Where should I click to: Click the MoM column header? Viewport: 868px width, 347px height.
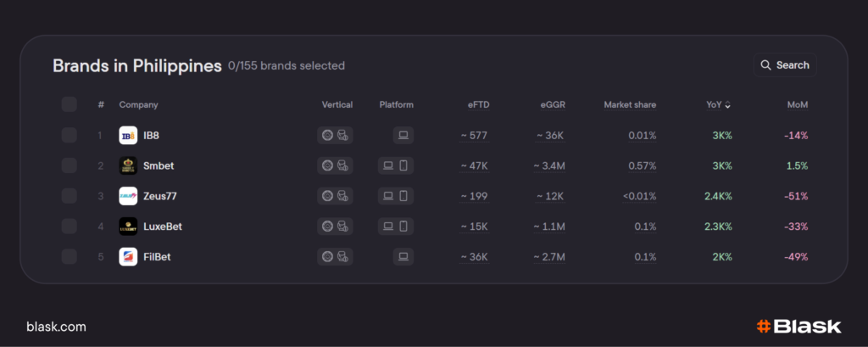[797, 105]
